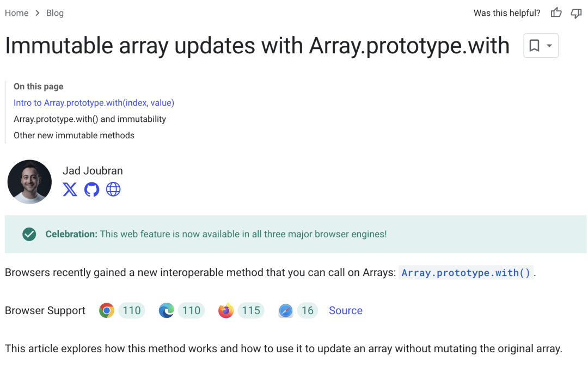Jump to Other new immutable methods section
This screenshot has width=588, height=374.
pyautogui.click(x=74, y=136)
